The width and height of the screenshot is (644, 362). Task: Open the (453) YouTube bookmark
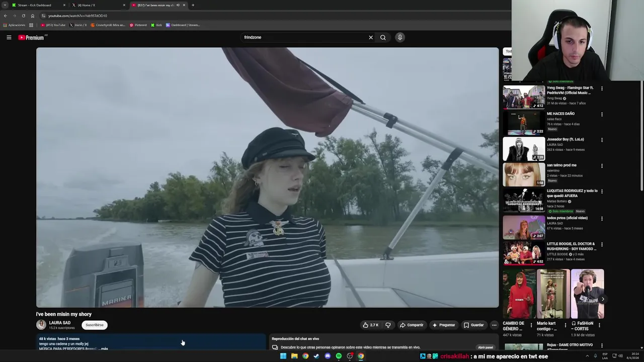(x=53, y=25)
